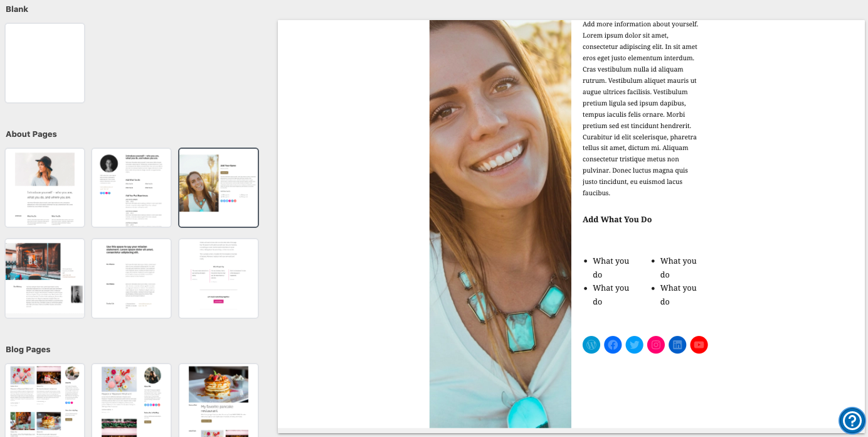Click the LinkedIn social icon
The height and width of the screenshot is (437, 868).
[677, 345]
